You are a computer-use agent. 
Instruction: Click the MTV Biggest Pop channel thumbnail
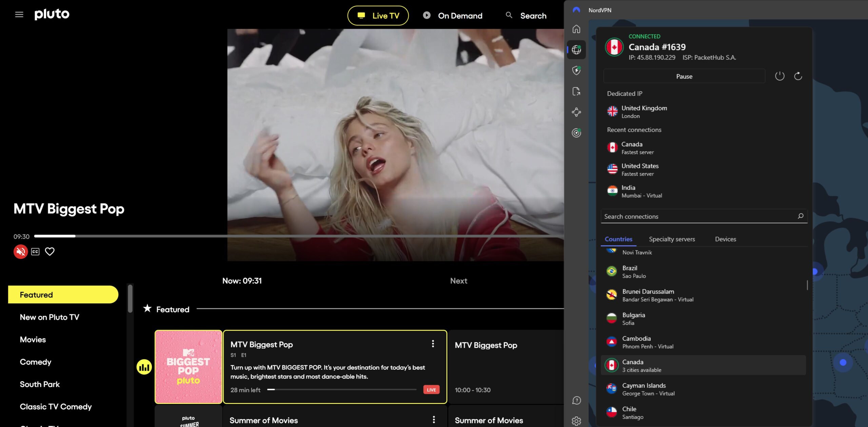189,367
